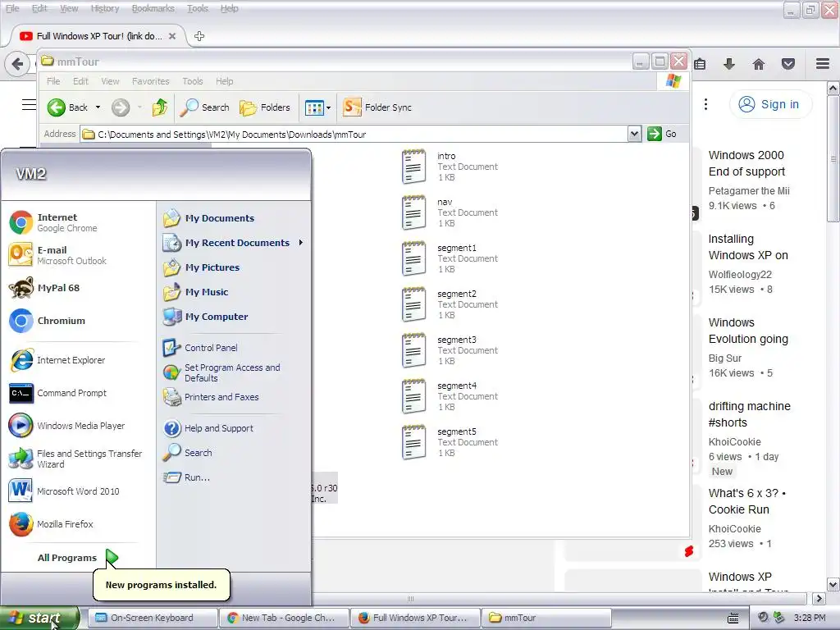
Task: Launch Chromium from Start menu
Action: (48, 321)
